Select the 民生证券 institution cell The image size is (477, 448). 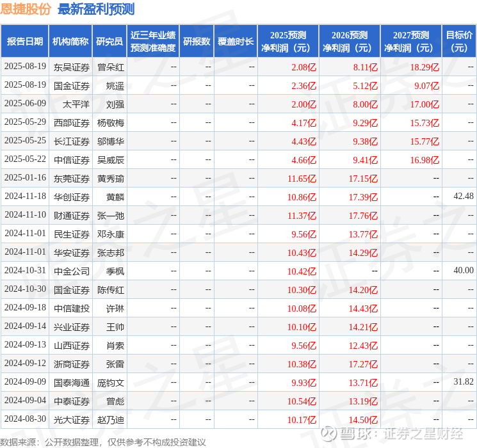pos(72,234)
